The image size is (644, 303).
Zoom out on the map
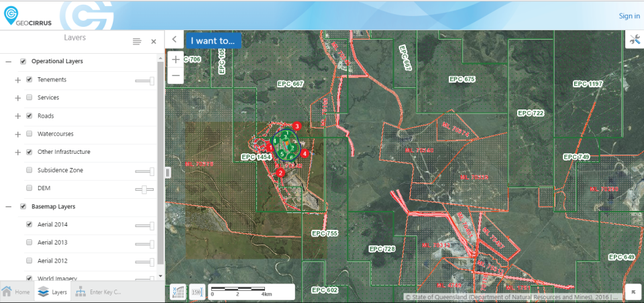point(176,75)
